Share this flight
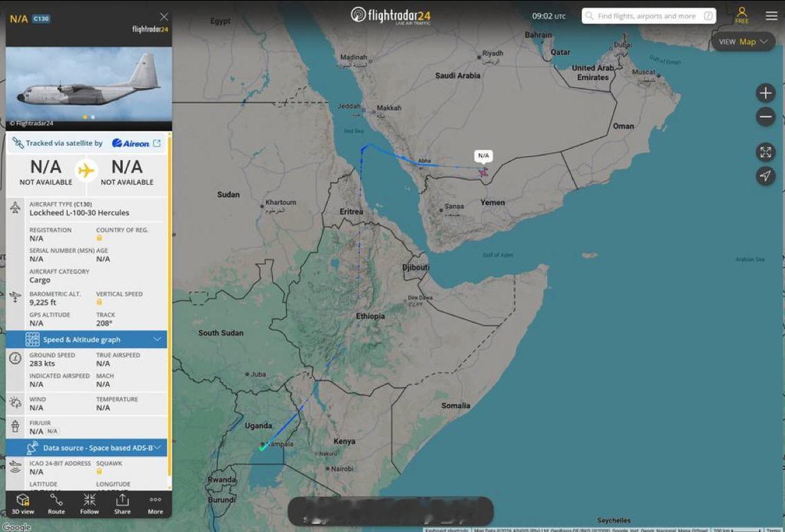Image resolution: width=785 pixels, height=532 pixels. (122, 504)
